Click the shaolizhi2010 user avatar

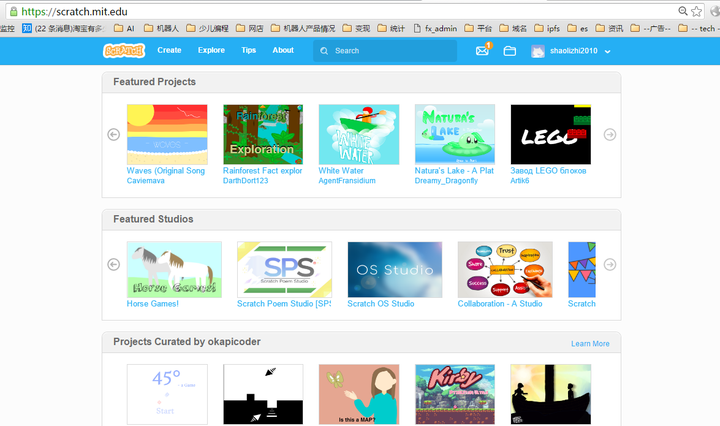538,51
